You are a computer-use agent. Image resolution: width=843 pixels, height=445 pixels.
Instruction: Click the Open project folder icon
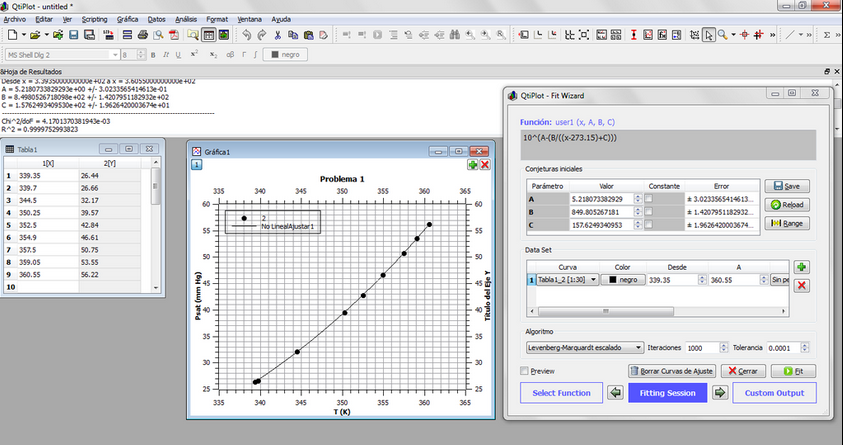coord(35,35)
